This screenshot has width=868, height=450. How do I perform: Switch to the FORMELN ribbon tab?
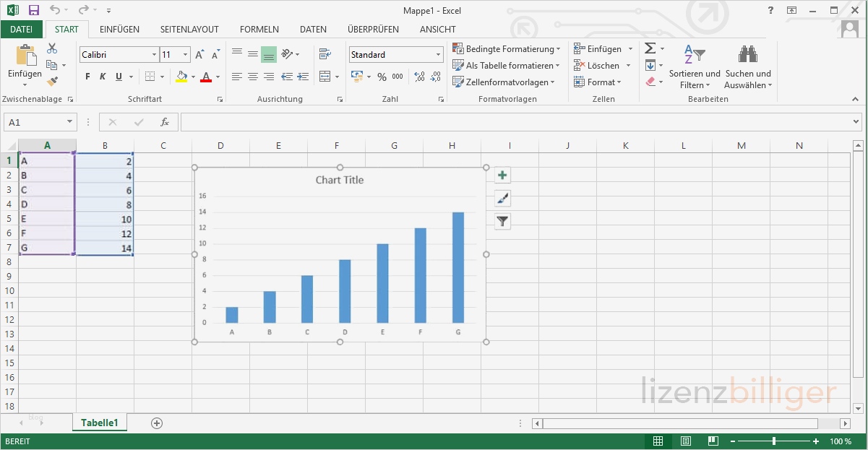pyautogui.click(x=259, y=30)
